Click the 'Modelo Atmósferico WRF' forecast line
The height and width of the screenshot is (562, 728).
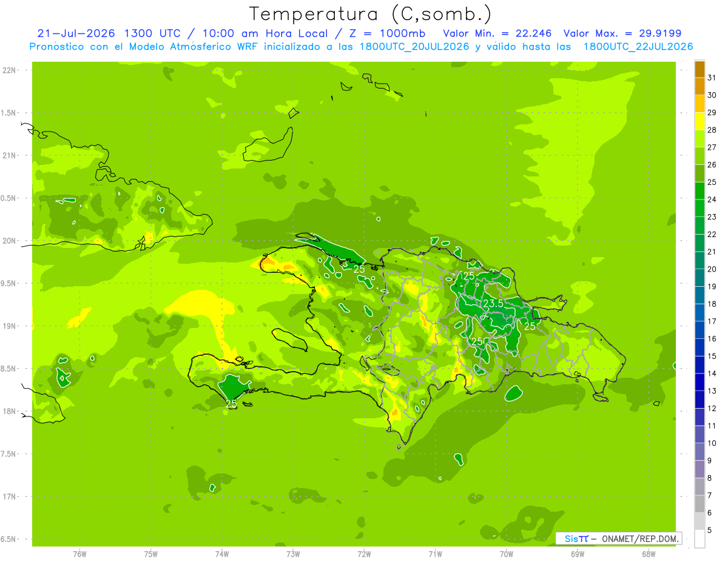pos(361,46)
